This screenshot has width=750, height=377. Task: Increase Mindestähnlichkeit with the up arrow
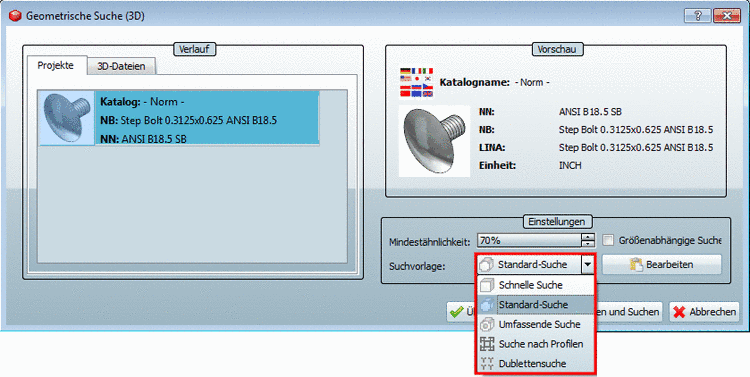(588, 236)
